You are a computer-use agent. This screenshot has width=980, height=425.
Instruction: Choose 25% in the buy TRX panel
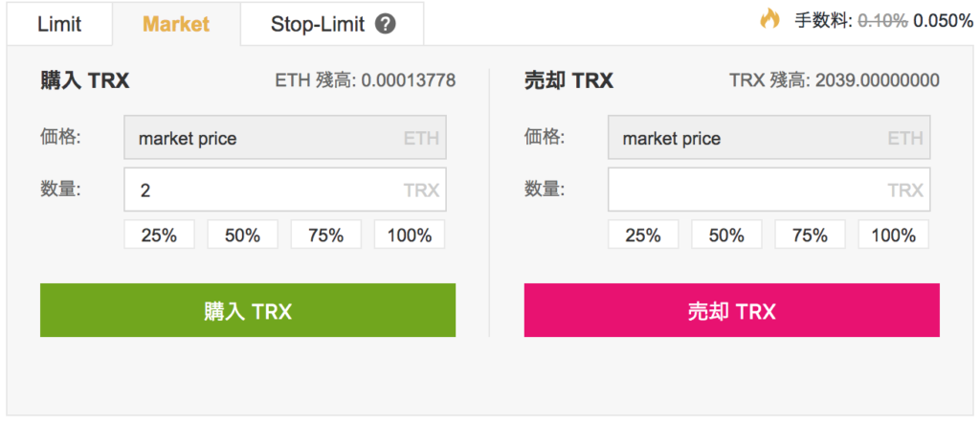pyautogui.click(x=160, y=235)
